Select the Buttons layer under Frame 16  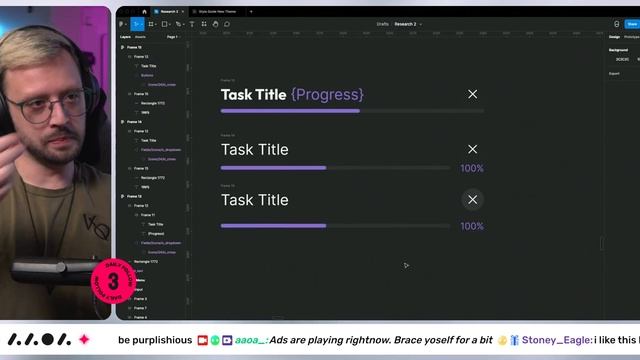(x=147, y=75)
